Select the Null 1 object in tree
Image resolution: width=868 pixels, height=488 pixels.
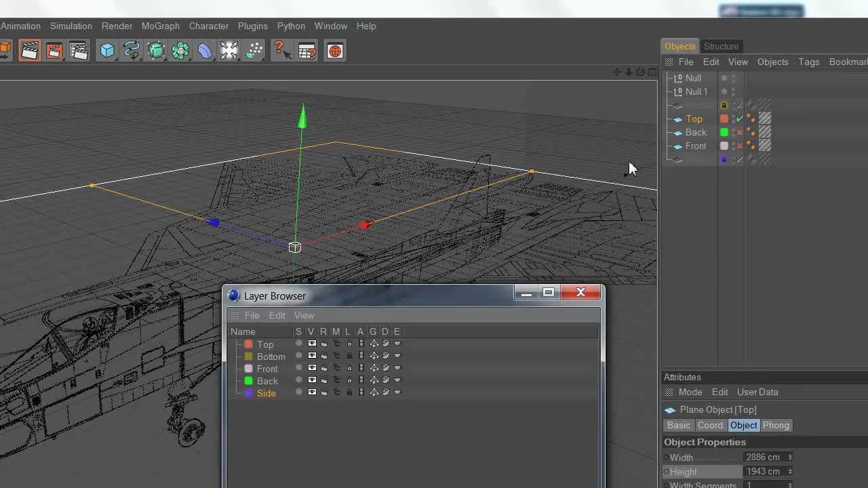[696, 91]
